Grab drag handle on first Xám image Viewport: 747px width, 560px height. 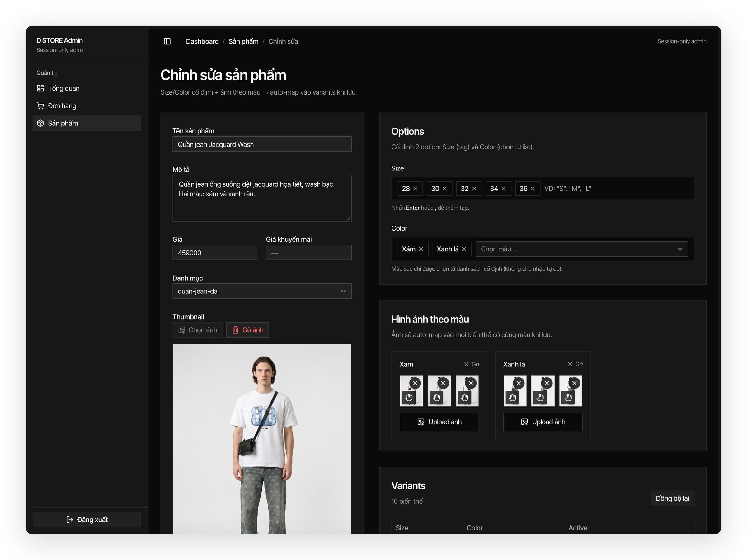pyautogui.click(x=409, y=397)
